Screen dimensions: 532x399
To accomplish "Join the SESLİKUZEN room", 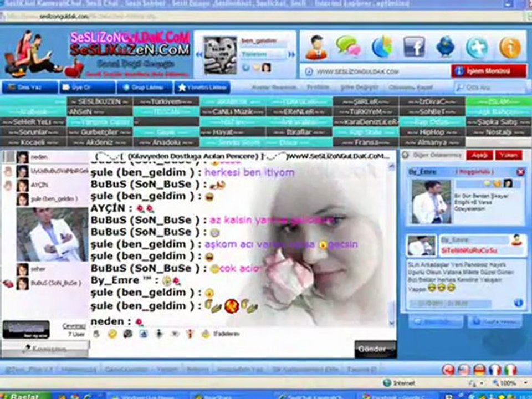I will pos(99,101).
